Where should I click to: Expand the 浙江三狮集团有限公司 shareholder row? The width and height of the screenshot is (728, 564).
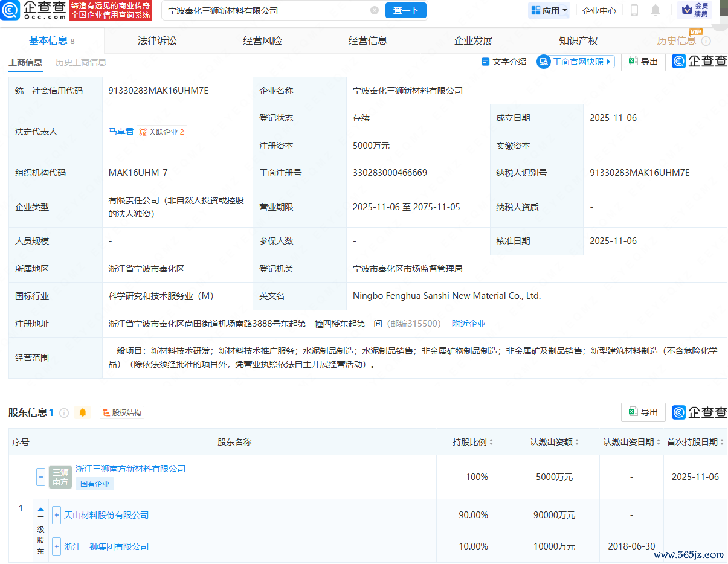(57, 546)
